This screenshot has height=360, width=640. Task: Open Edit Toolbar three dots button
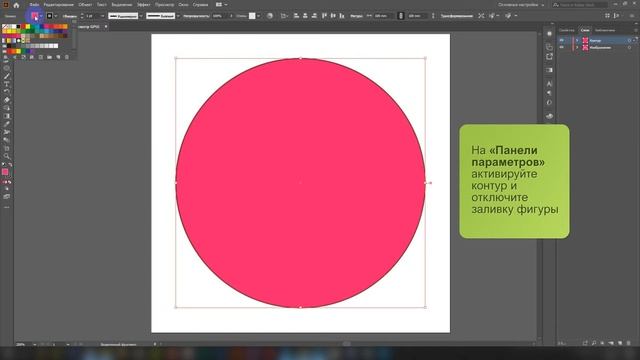click(x=7, y=207)
